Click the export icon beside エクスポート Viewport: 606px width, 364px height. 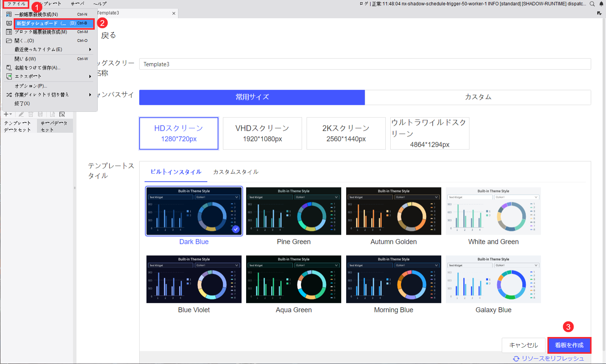[9, 76]
